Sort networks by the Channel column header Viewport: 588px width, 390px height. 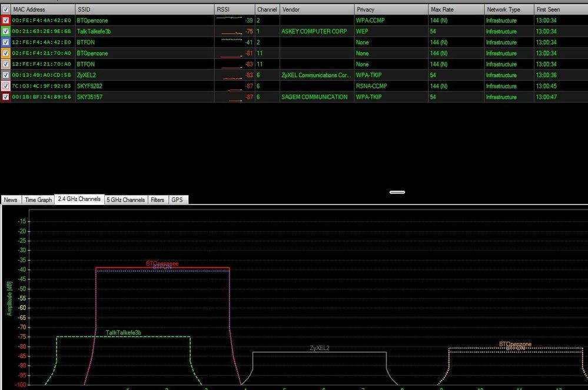267,9
